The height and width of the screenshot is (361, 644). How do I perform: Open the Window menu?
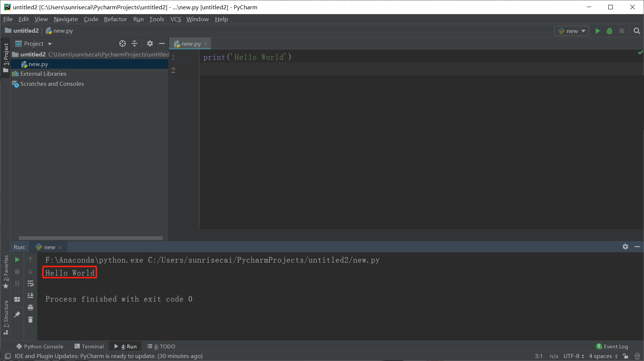198,19
